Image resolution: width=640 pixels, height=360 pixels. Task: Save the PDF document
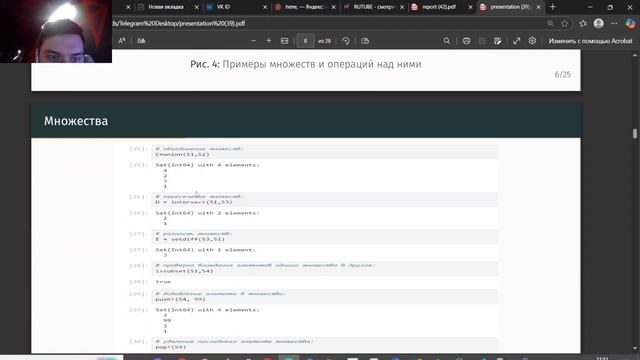click(482, 41)
